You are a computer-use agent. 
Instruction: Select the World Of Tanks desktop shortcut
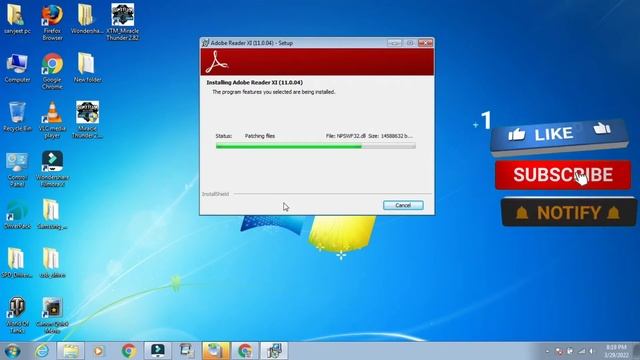(17, 315)
